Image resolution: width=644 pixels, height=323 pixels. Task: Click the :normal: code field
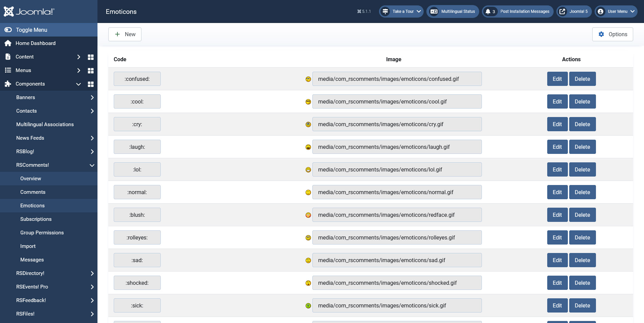(137, 192)
